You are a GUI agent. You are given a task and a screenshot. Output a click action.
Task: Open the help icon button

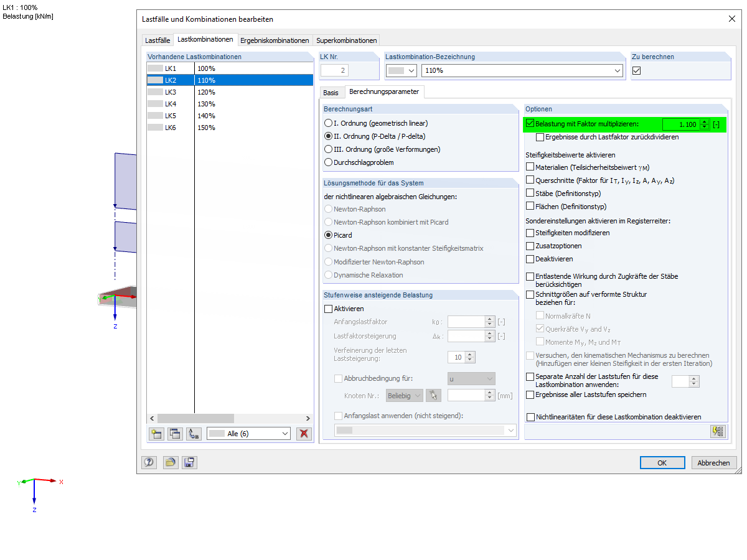tap(149, 462)
